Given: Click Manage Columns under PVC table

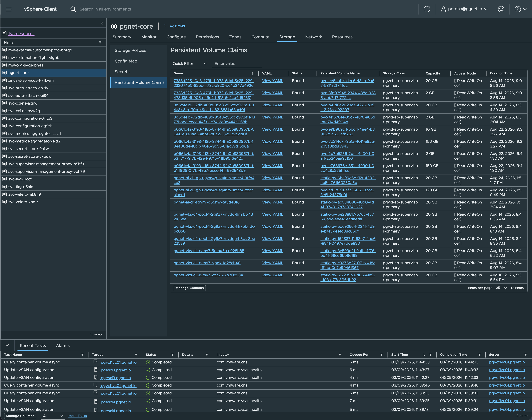Looking at the screenshot, I should 190,288.
